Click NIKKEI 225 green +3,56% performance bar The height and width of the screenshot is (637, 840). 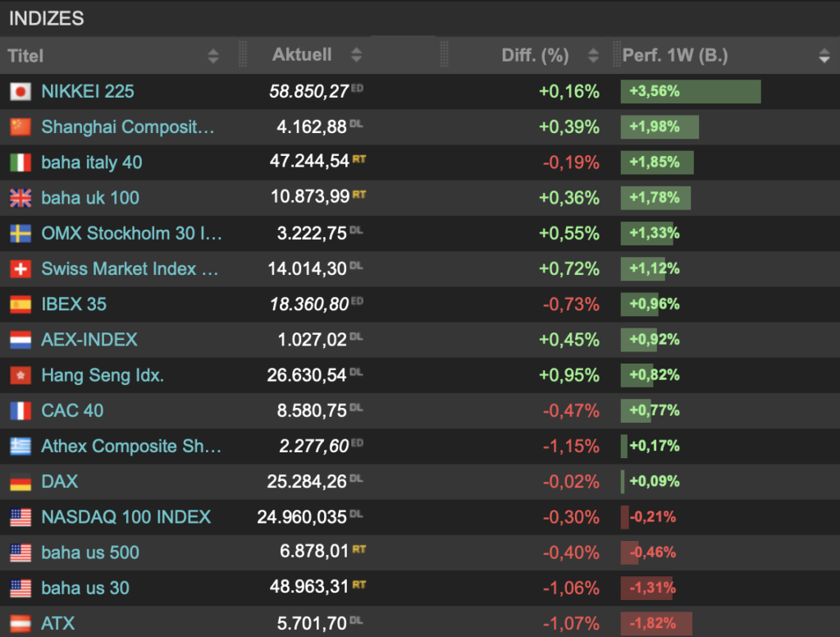(691, 92)
